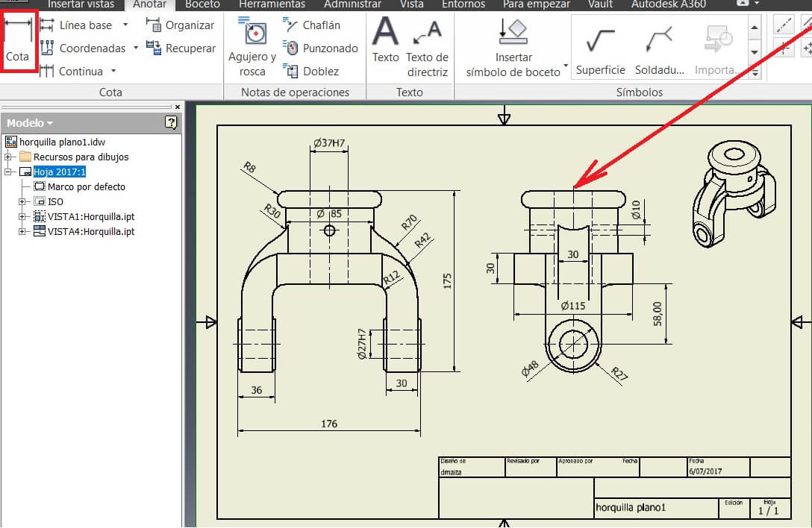
Task: Select the Cota dimension tool
Action: pyautogui.click(x=18, y=42)
